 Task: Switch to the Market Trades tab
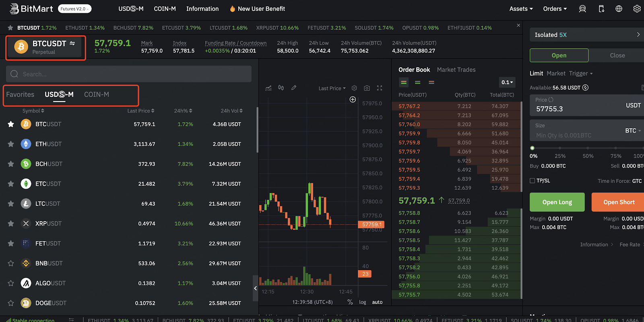pos(456,70)
